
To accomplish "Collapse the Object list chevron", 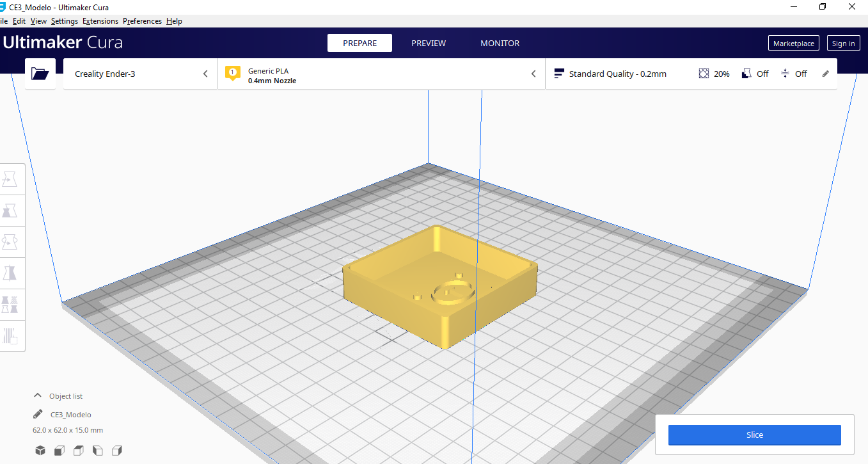I will (38, 396).
